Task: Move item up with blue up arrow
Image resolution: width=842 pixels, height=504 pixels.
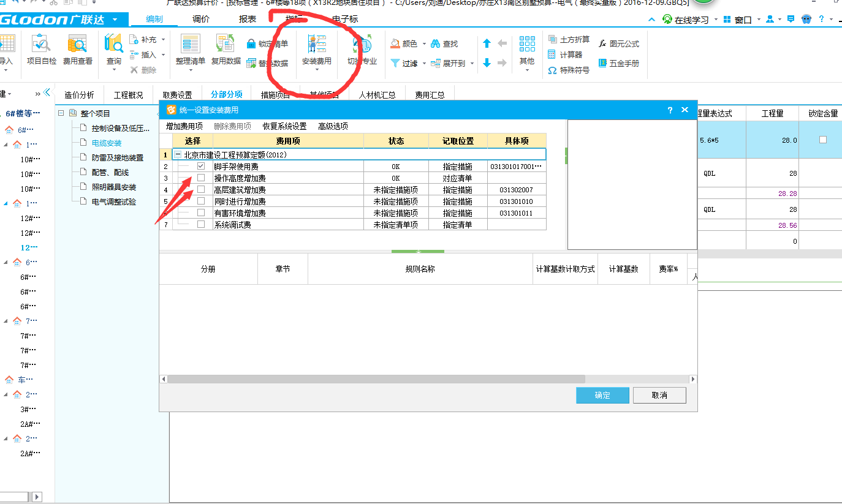Action: [x=487, y=43]
